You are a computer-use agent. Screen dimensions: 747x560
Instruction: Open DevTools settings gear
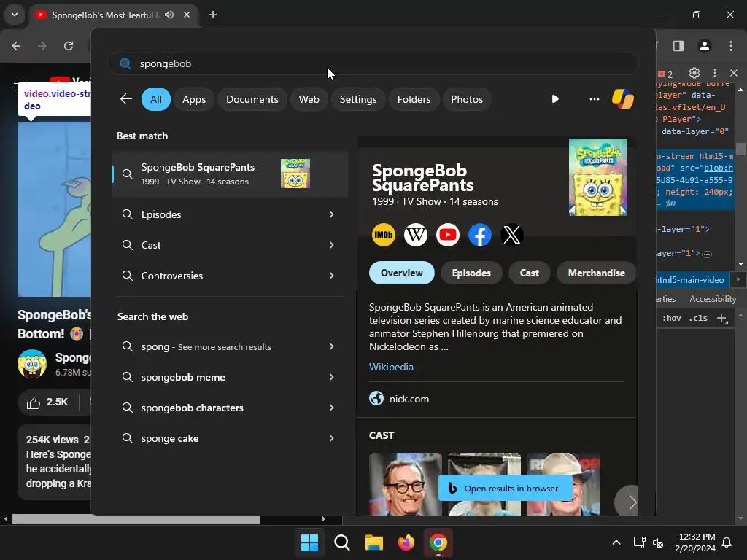pos(694,73)
